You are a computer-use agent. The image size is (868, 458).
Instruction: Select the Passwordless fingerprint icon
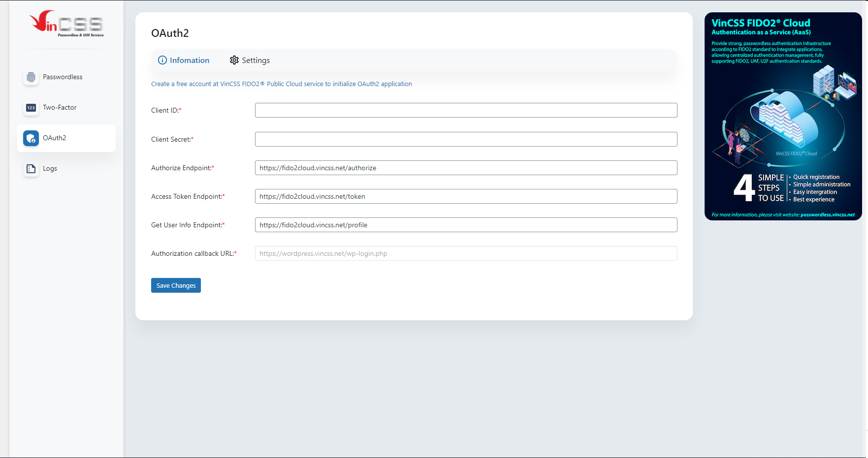click(31, 77)
